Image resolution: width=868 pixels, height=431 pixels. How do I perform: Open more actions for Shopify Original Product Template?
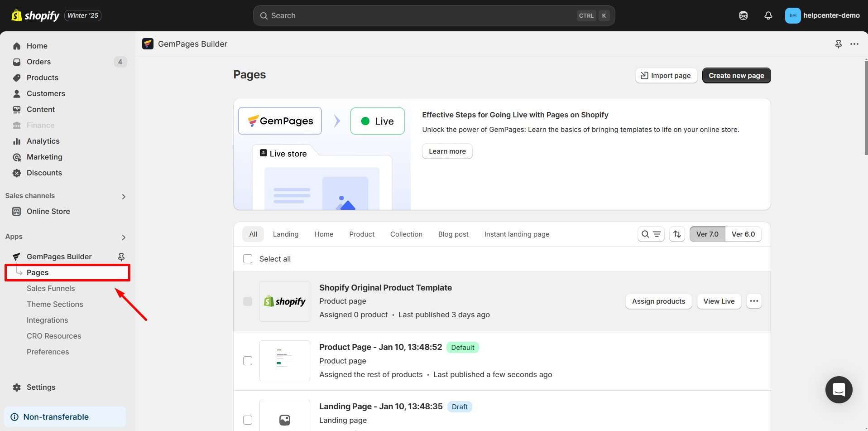(753, 301)
